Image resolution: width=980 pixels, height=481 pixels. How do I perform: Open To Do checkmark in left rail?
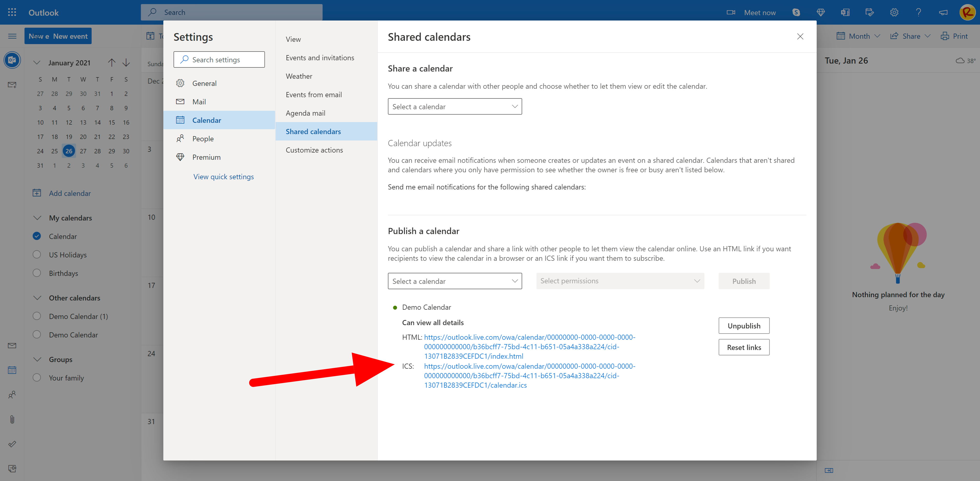click(x=12, y=444)
